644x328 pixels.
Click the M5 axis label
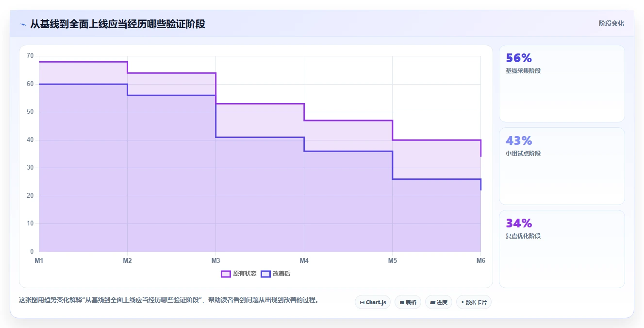click(392, 261)
